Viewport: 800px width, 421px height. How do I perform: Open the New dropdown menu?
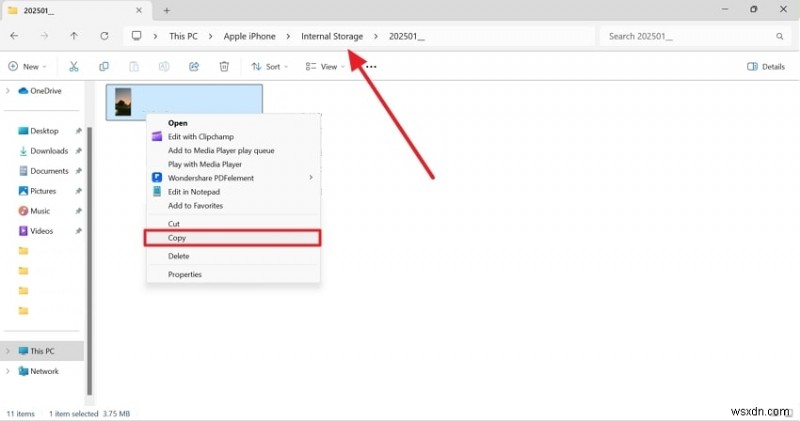pyautogui.click(x=28, y=66)
